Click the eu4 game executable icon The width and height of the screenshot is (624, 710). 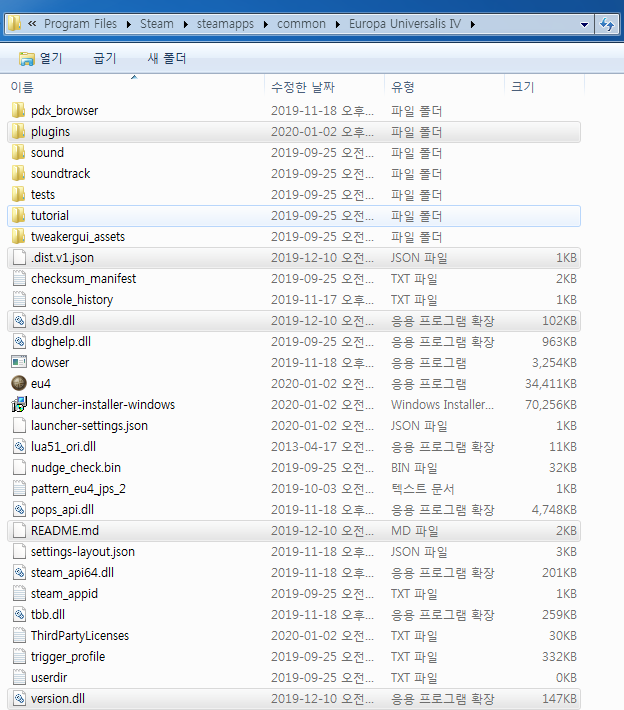click(x=19, y=384)
